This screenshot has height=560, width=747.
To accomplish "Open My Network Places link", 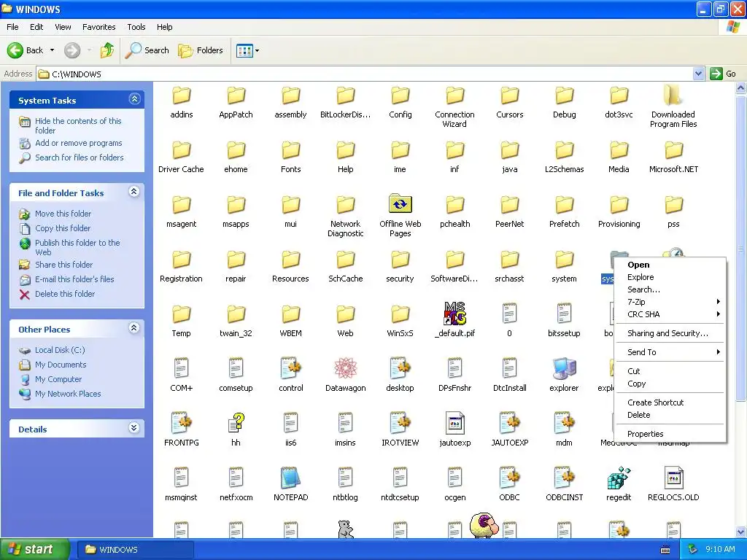I will (x=68, y=394).
